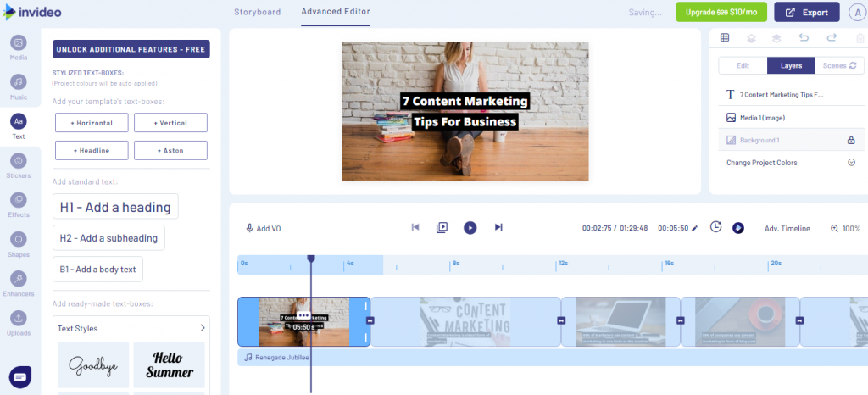Select the Content Marketing scene clip
The height and width of the screenshot is (395, 868).
465,321
